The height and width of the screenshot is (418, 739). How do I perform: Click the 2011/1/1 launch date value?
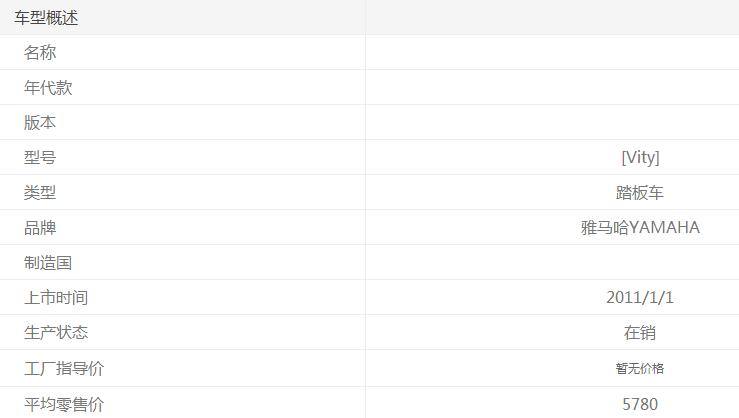640,298
